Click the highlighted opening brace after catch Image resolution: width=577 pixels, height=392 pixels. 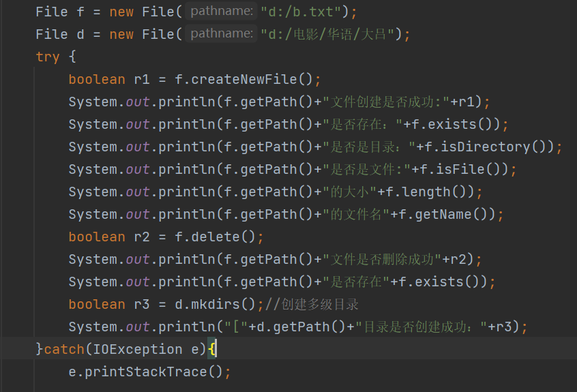(212, 349)
